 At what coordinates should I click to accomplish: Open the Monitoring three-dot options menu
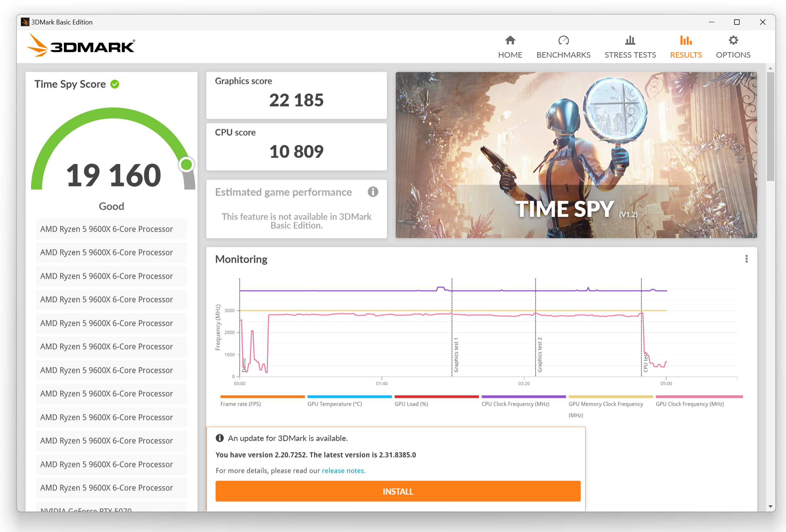point(747,259)
